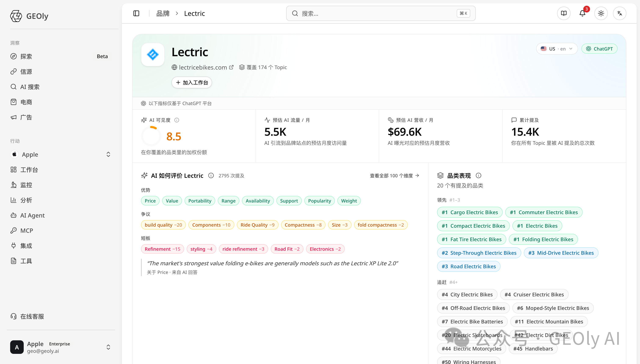This screenshot has height=364, width=640.
Task: Click styling −4 weakness tag
Action: click(x=201, y=249)
